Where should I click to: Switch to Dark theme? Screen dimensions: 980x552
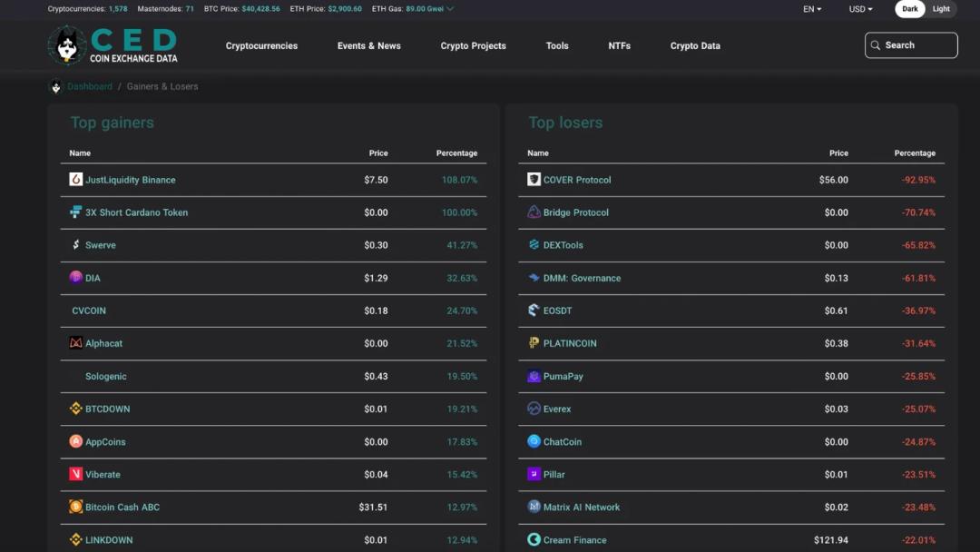click(x=910, y=9)
